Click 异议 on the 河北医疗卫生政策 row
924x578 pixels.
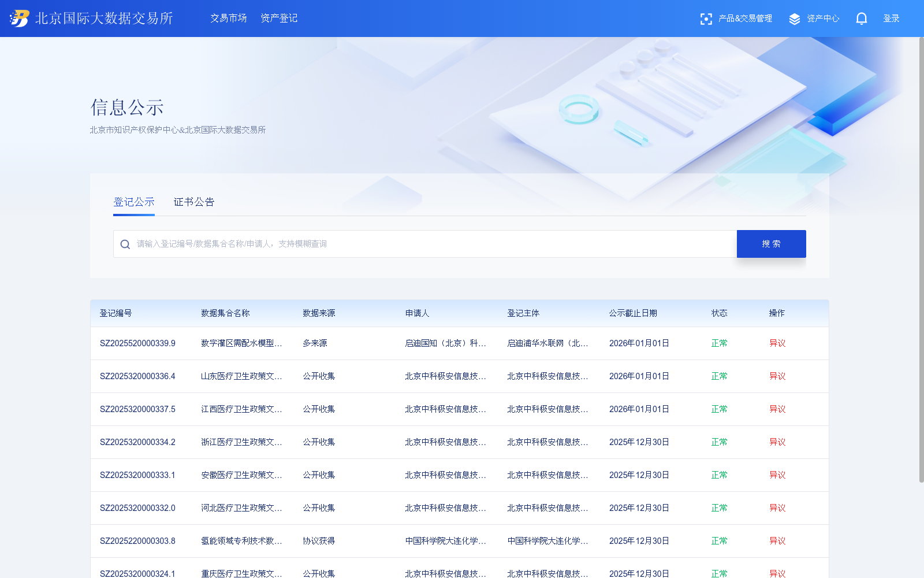coord(778,508)
